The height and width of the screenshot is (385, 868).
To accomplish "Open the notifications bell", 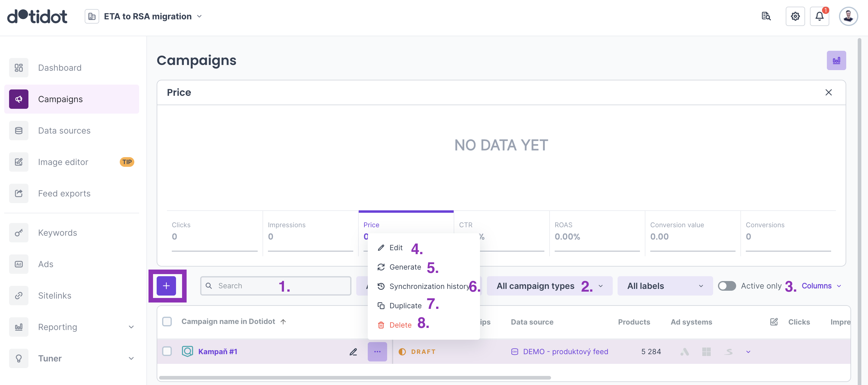I will coord(819,16).
